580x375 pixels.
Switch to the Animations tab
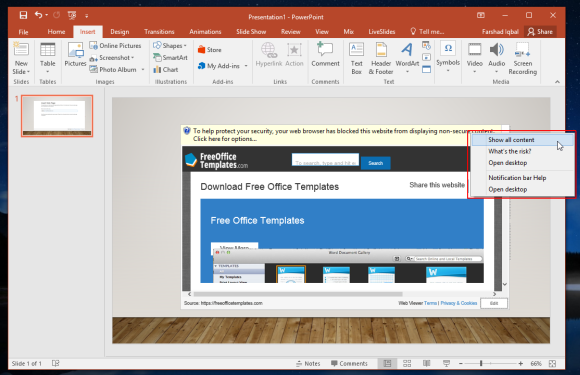tap(205, 32)
